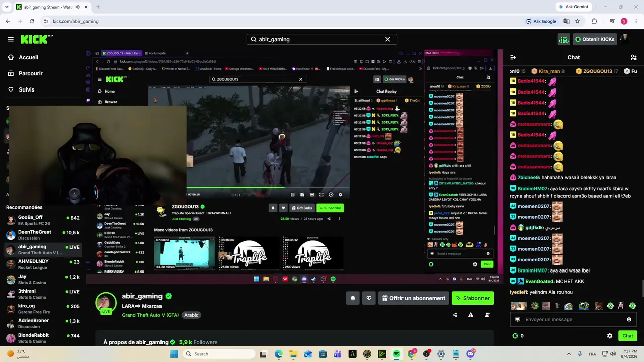644x362 pixels.
Task: Open DeenTheGreat recommended channel
Action: tap(43, 235)
